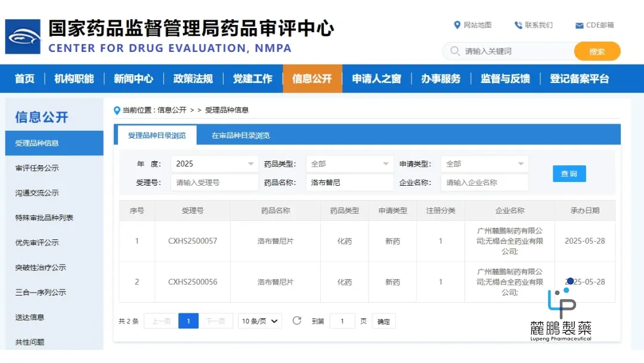Click the current location pin icon
The image size is (644, 363).
[117, 110]
